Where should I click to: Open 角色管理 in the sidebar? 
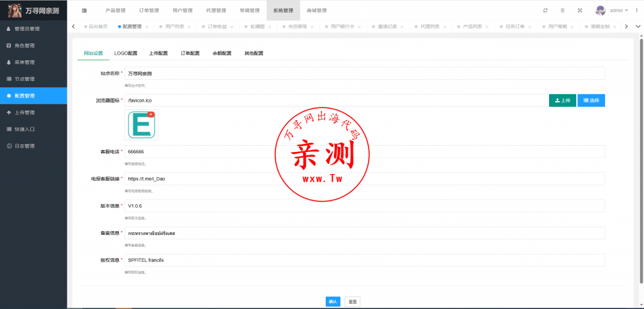coord(33,46)
